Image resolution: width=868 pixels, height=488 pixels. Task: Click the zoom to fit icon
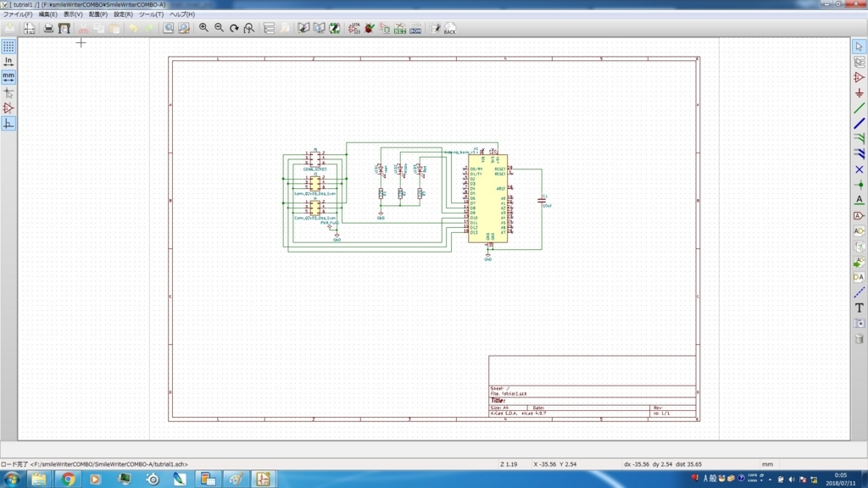[x=249, y=28]
